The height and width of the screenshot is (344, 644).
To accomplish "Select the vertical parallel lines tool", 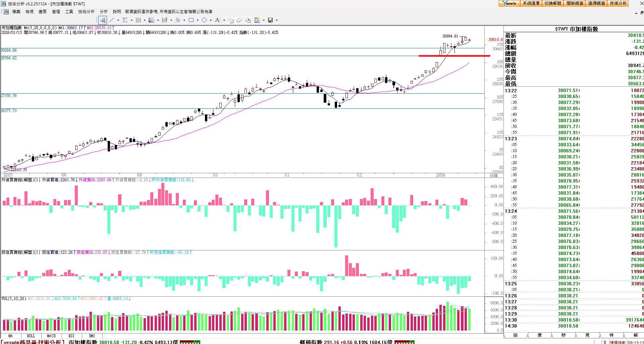I will [138, 20].
